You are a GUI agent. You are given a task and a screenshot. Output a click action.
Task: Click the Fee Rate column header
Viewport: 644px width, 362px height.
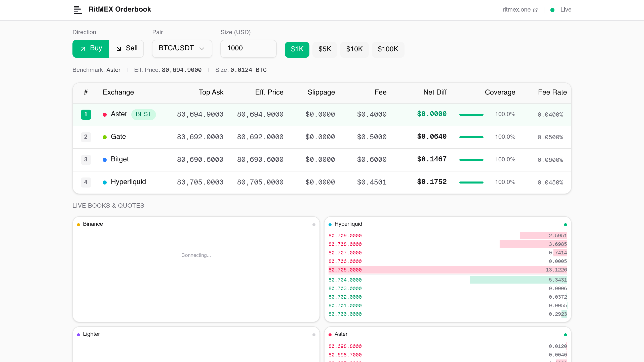(552, 92)
